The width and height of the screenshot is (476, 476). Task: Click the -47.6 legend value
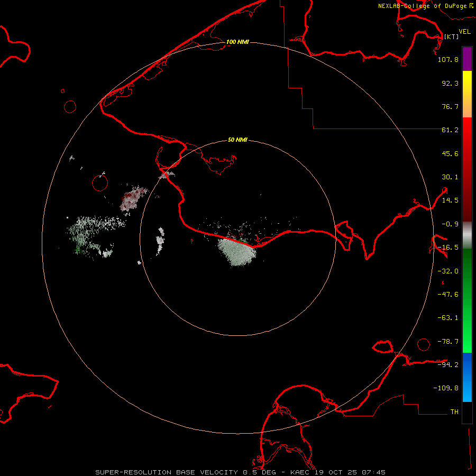[448, 295]
